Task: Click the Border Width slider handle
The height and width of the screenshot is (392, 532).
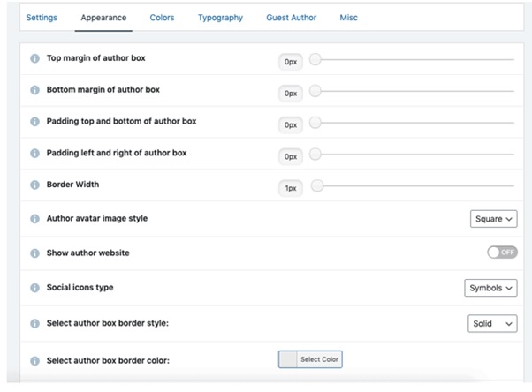Action: pyautogui.click(x=317, y=185)
